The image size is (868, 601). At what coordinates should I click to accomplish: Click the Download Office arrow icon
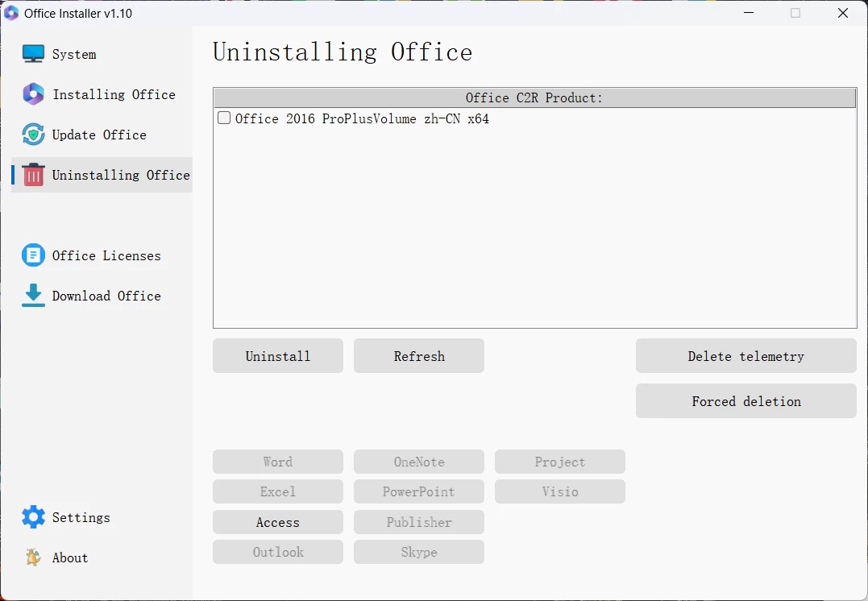(33, 296)
